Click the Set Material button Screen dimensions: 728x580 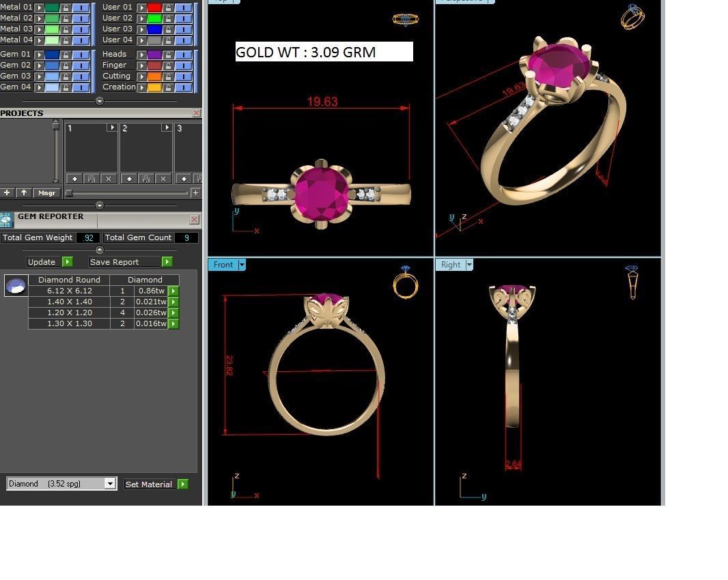click(x=149, y=484)
